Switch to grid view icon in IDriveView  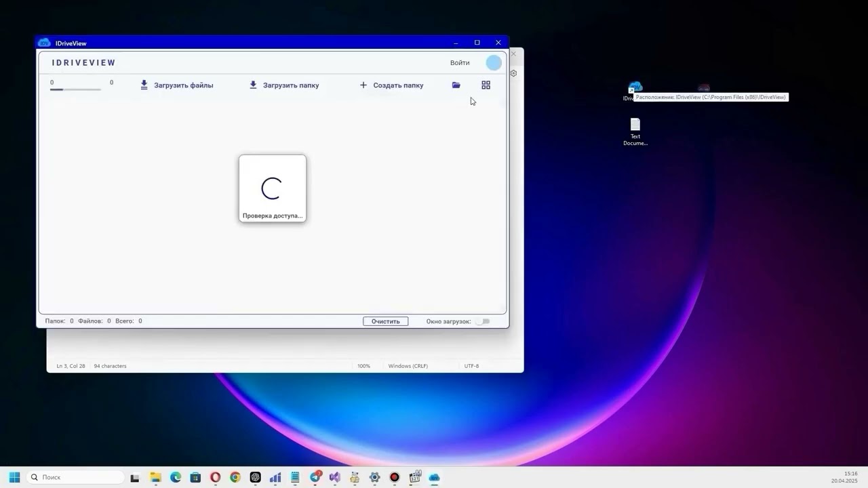pos(486,85)
